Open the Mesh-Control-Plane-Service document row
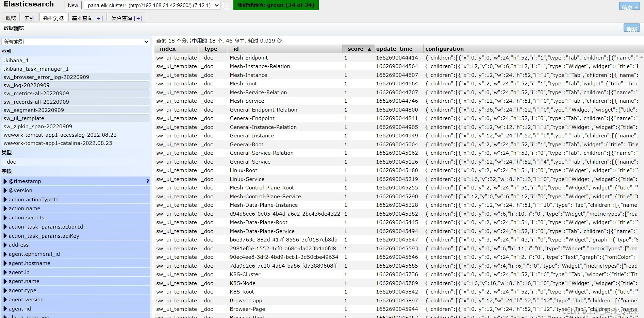The width and height of the screenshot is (644, 318). [x=397, y=196]
